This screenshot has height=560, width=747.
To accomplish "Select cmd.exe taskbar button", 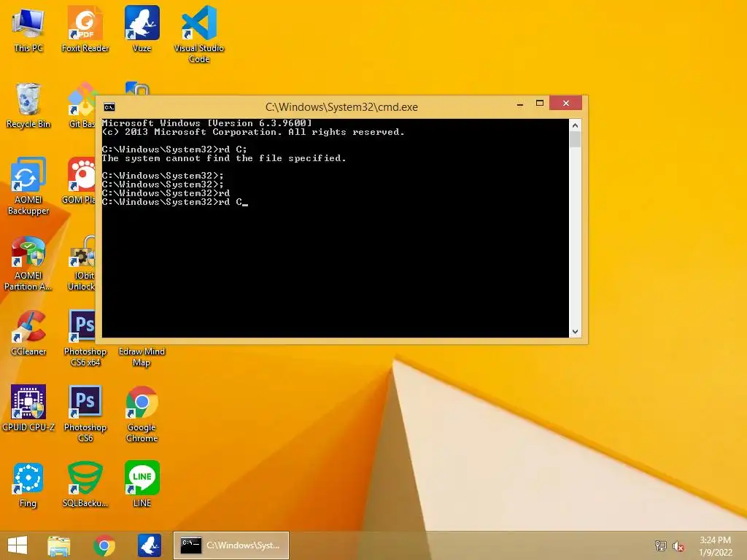I will coord(231,545).
